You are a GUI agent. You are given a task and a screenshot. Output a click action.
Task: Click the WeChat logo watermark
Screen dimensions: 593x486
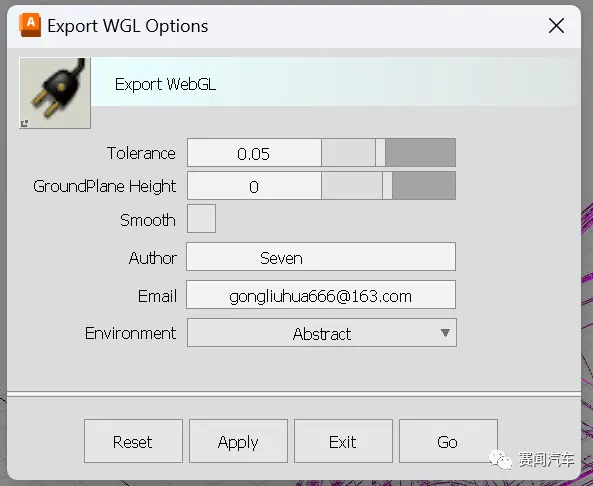[x=500, y=459]
